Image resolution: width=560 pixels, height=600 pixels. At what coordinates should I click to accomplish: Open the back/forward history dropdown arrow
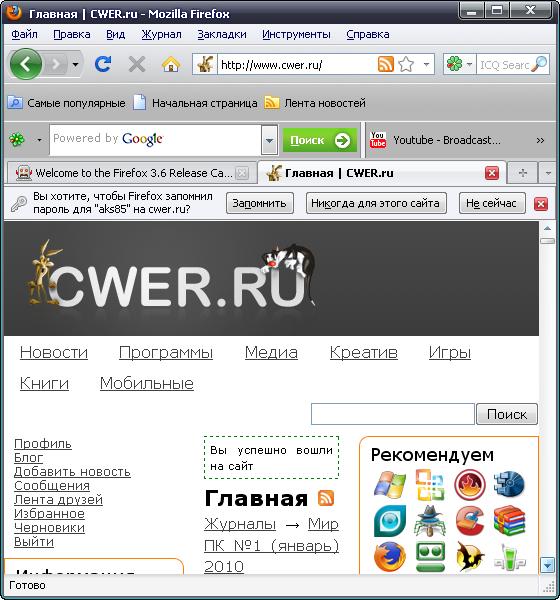coord(75,64)
